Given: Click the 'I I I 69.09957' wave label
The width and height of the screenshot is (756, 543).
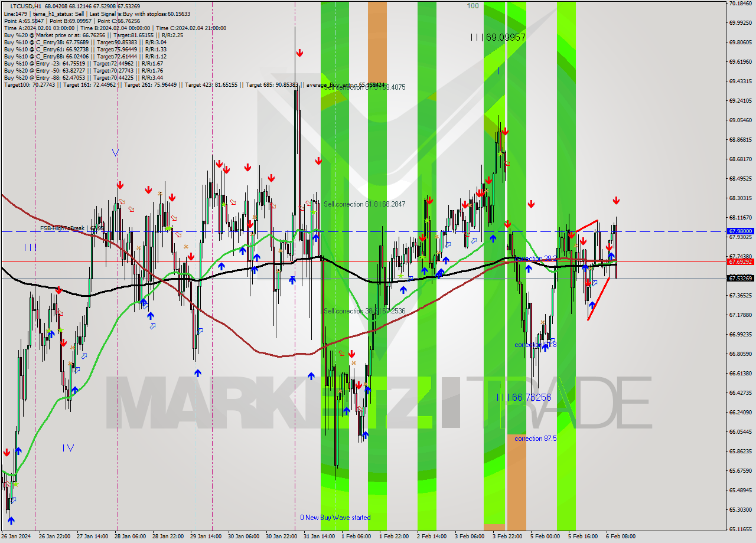Looking at the screenshot, I should [498, 37].
